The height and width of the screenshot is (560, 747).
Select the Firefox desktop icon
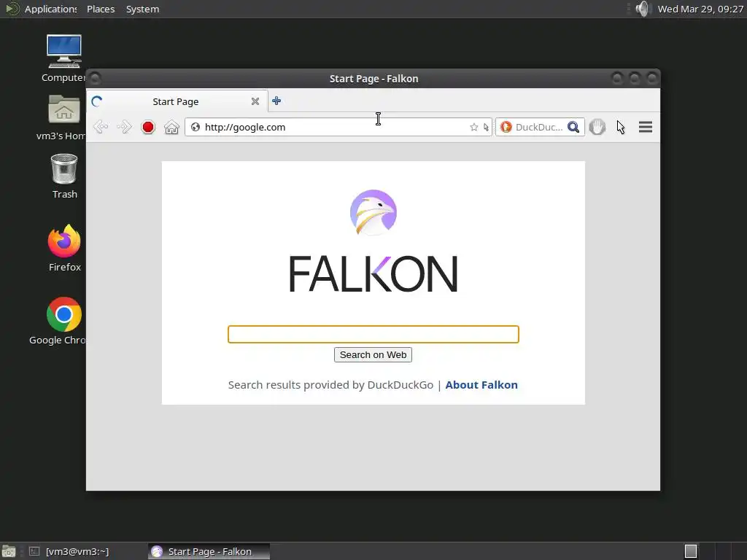(64, 248)
